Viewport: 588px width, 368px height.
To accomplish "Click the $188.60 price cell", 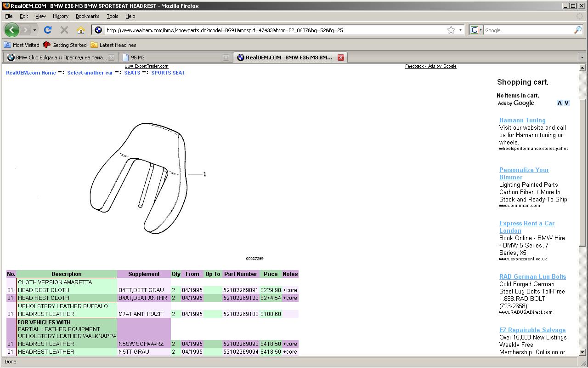I will coord(271,314).
